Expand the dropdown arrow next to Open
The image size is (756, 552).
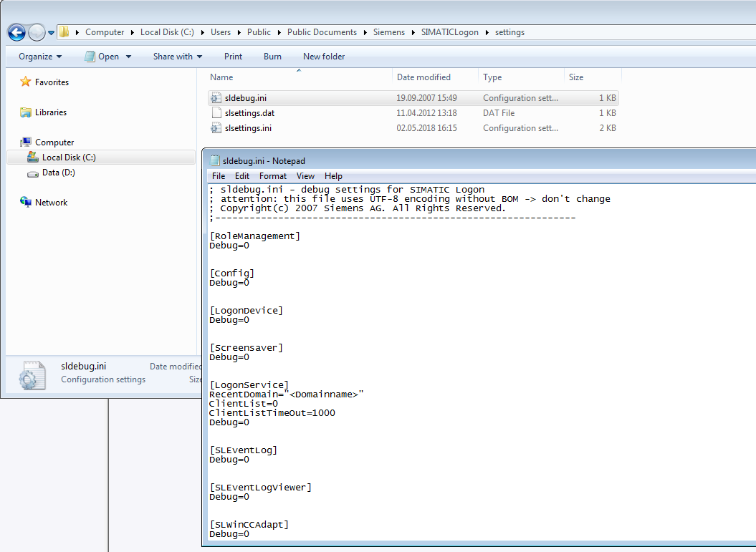coord(128,57)
